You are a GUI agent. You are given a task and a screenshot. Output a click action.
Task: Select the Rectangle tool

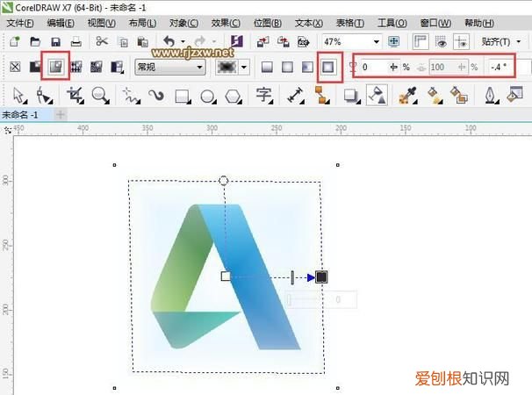click(182, 95)
